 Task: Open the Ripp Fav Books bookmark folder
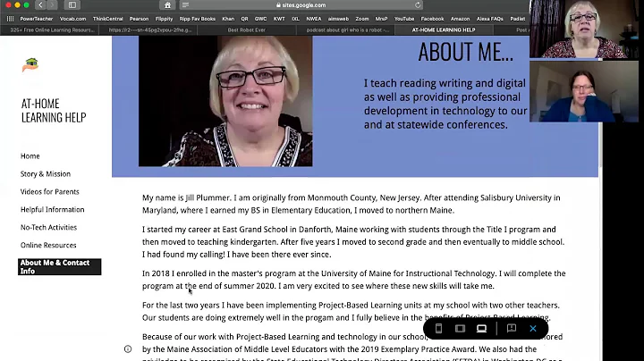[x=197, y=19]
